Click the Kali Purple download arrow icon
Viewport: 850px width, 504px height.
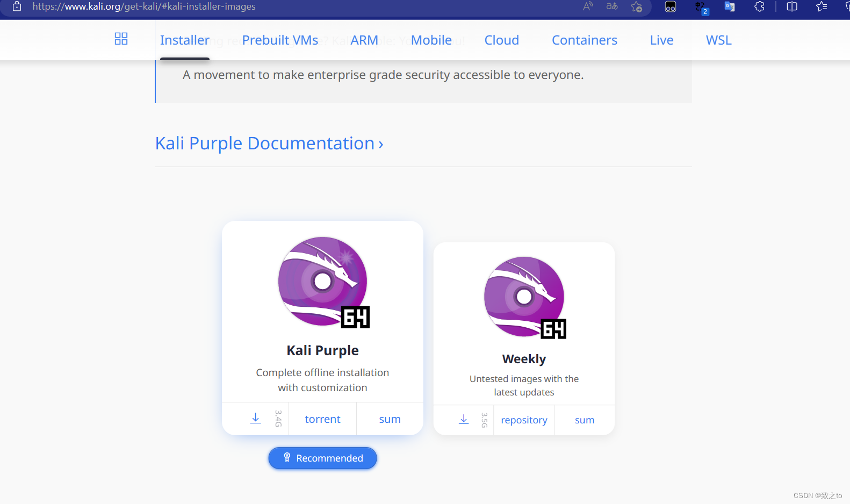click(x=256, y=418)
